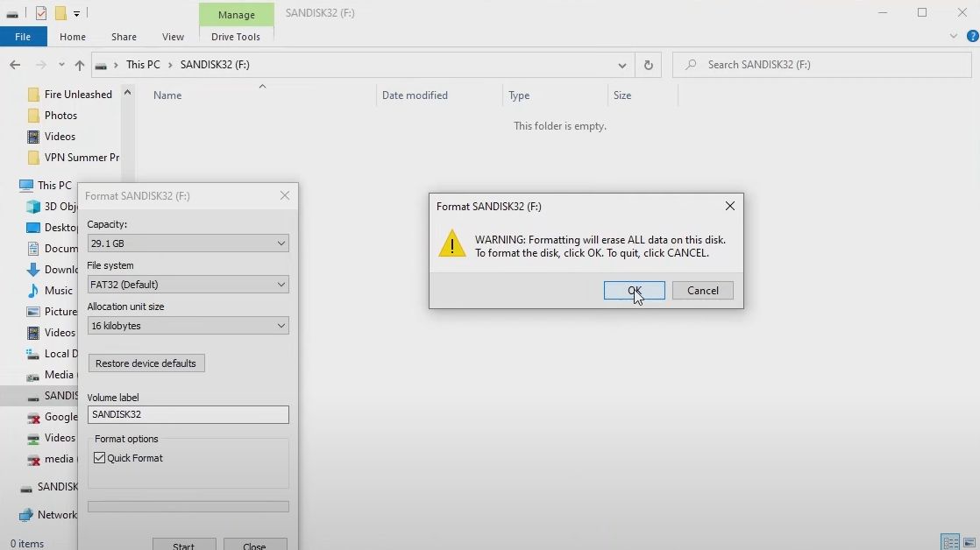
Task: Click the New Folder icon in Quick Access Toolbar
Action: click(60, 14)
